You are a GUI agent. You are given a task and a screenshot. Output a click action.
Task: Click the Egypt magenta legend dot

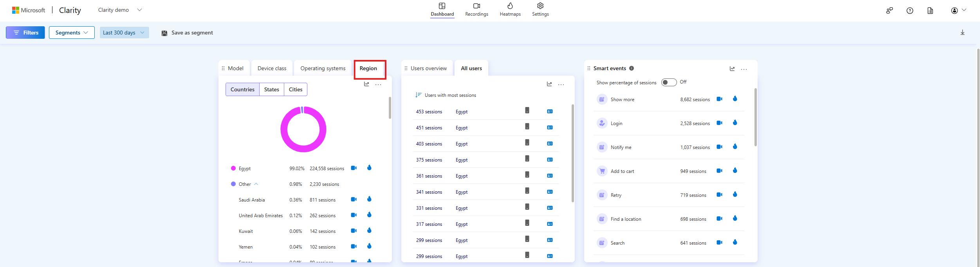pyautogui.click(x=233, y=168)
